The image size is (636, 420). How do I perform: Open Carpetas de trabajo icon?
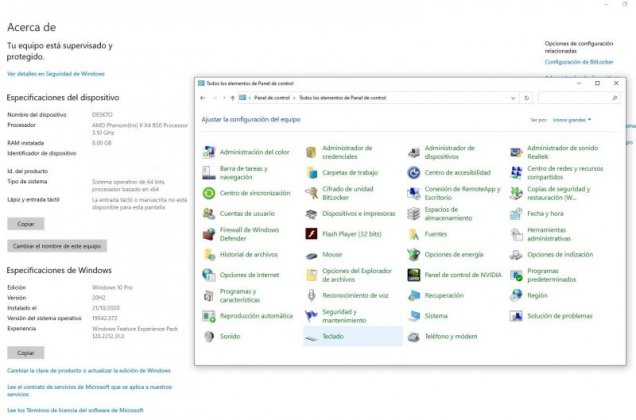tap(311, 172)
